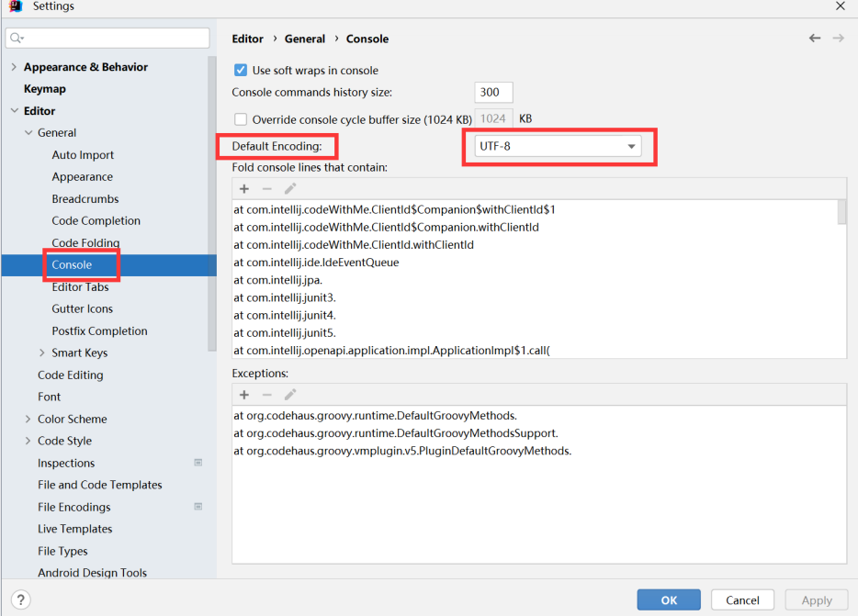The height and width of the screenshot is (616, 858).
Task: Click Editor in the breadcrumb path
Action: (x=247, y=39)
